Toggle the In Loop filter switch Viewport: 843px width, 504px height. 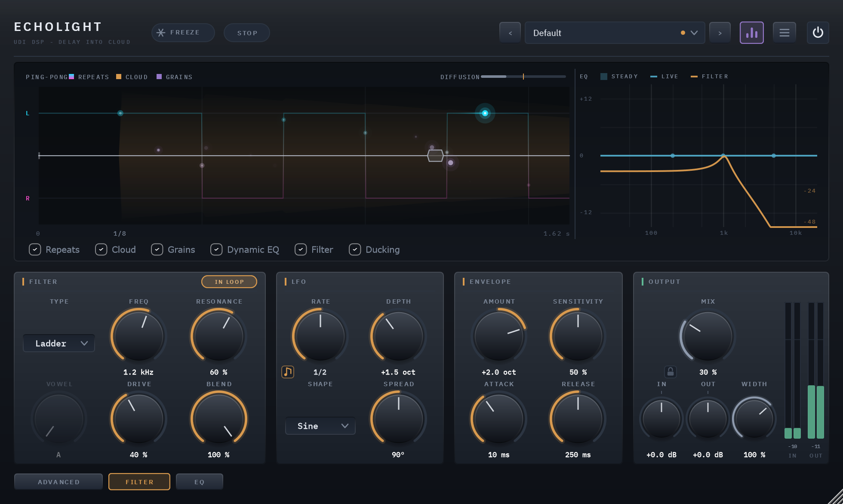coord(229,282)
